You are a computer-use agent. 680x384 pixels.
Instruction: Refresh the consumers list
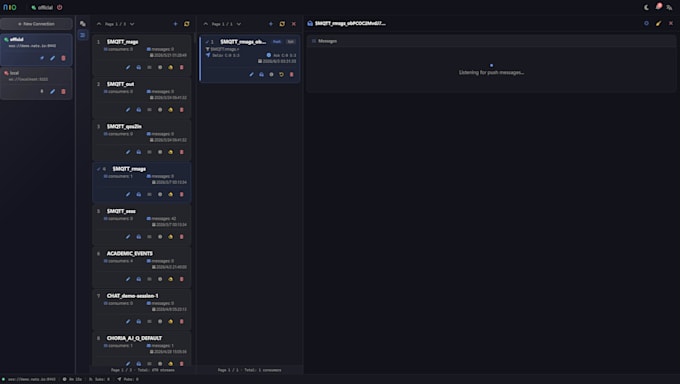[x=282, y=24]
